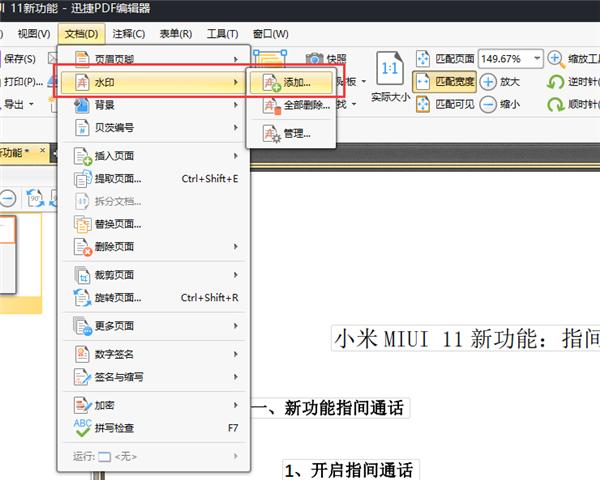
Task: Select the 水印 menu entry
Action: pos(153,82)
